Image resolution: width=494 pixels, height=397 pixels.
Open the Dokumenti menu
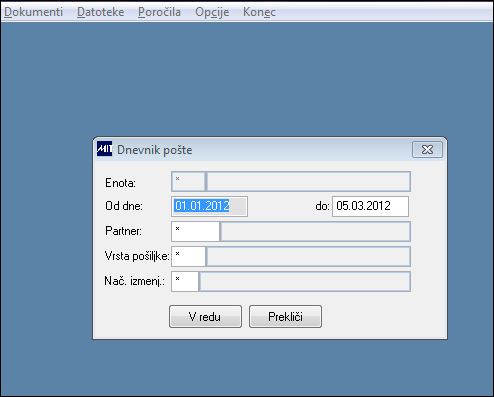(x=34, y=12)
